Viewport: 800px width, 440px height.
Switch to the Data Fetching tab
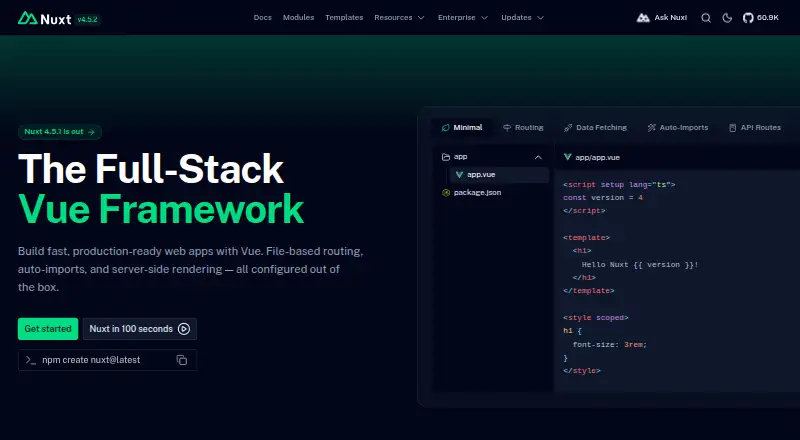[x=595, y=128]
